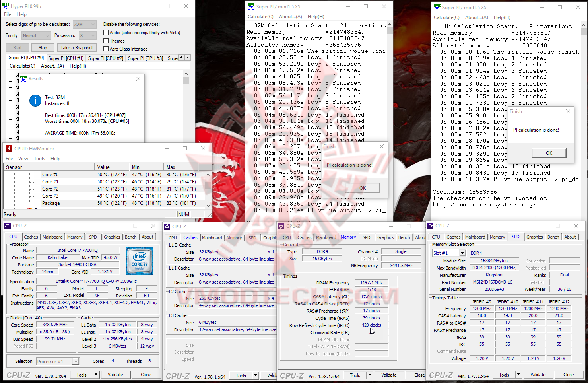
Task: Click the Core Speed value 3489.75 MHz
Action: (55, 325)
